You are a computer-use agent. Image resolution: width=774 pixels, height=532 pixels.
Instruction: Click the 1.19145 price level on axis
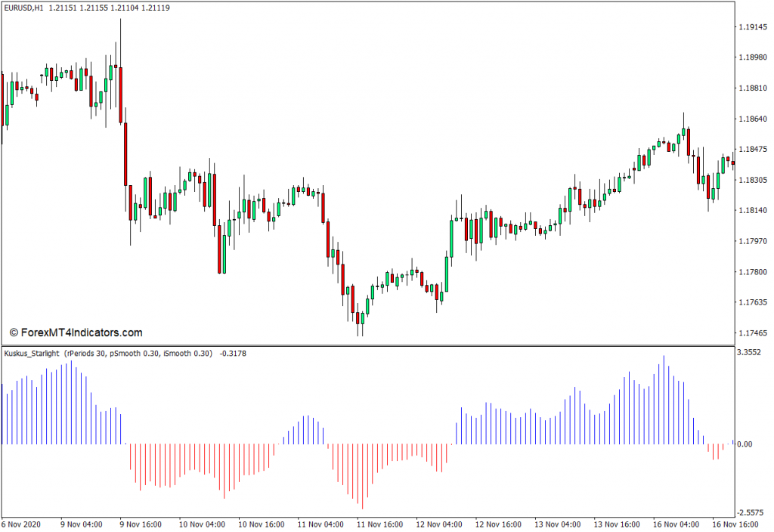point(754,26)
